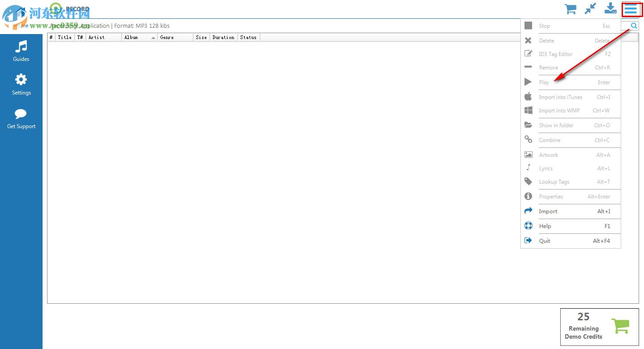Image resolution: width=644 pixels, height=349 pixels.
Task: Click the blue arrow Import icon
Action: (x=528, y=211)
